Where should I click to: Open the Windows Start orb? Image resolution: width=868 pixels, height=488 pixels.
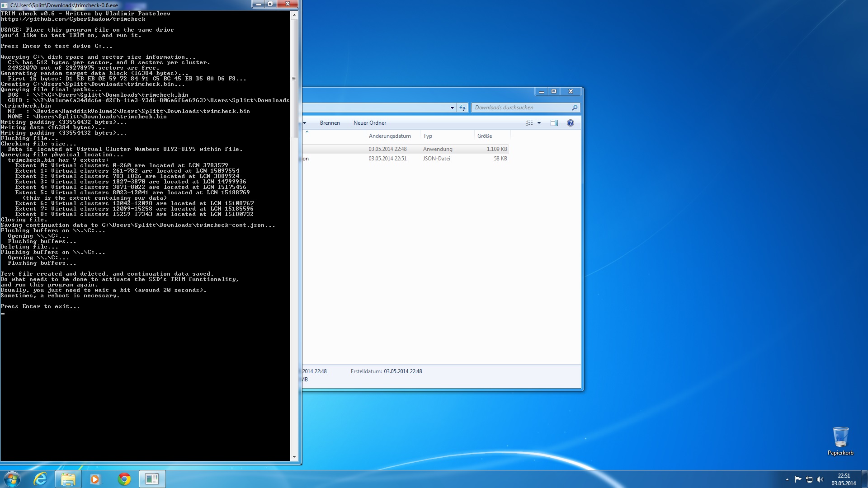[x=12, y=479]
